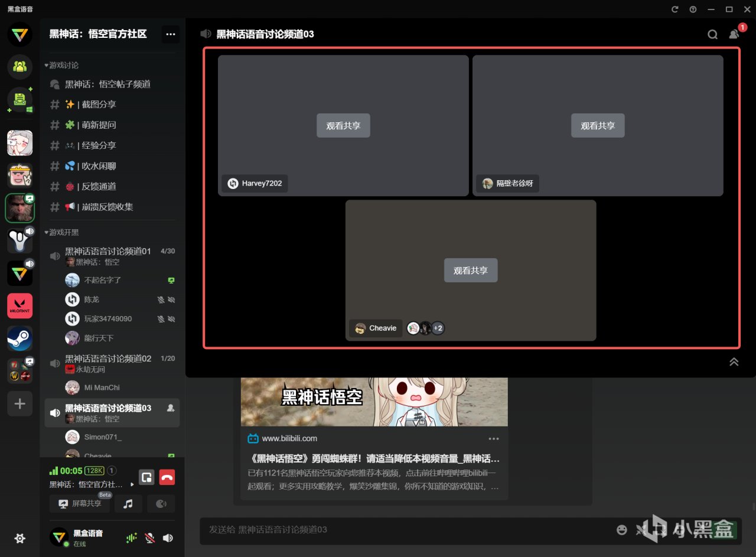The image size is (756, 557).
Task: Toggle the microphone mute button
Action: pos(150,538)
